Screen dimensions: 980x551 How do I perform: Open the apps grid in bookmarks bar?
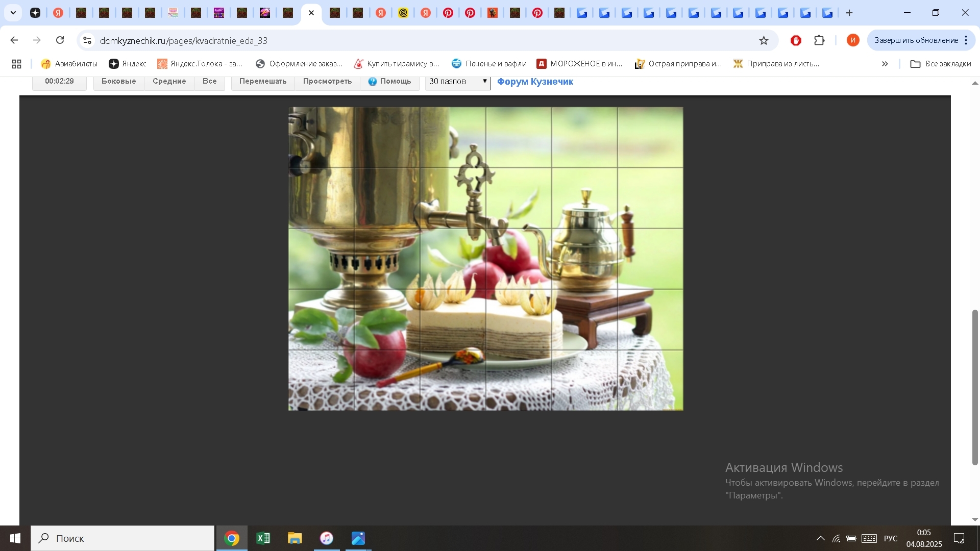16,64
